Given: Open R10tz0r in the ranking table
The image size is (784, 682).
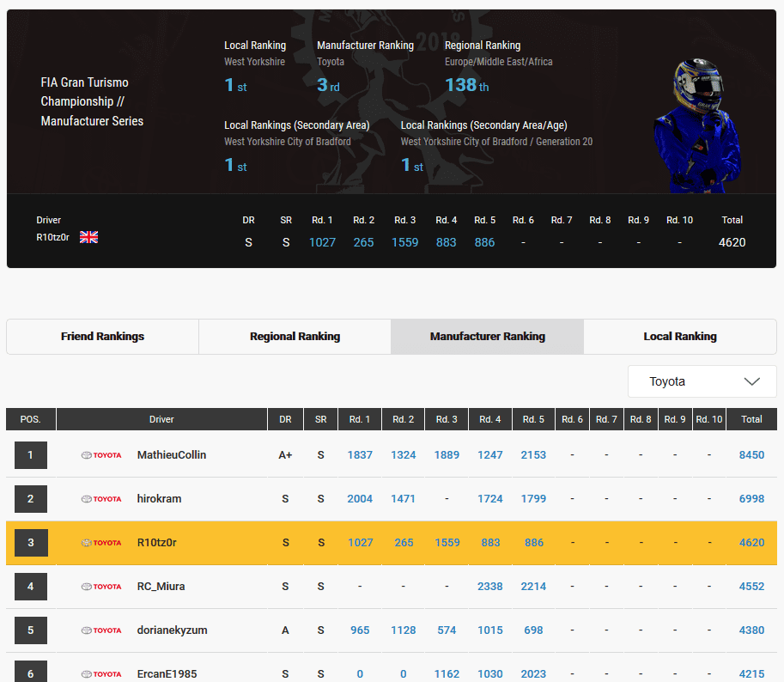Looking at the screenshot, I should coord(156,543).
